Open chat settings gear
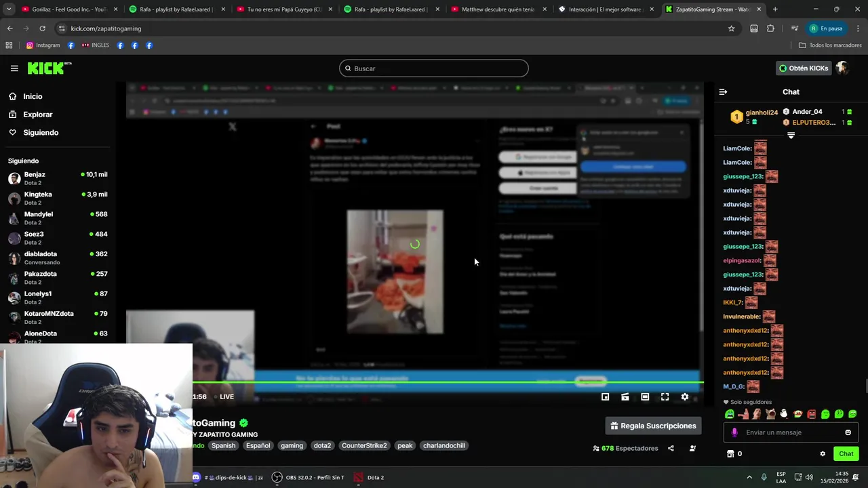This screenshot has height=488, width=868. [823, 453]
